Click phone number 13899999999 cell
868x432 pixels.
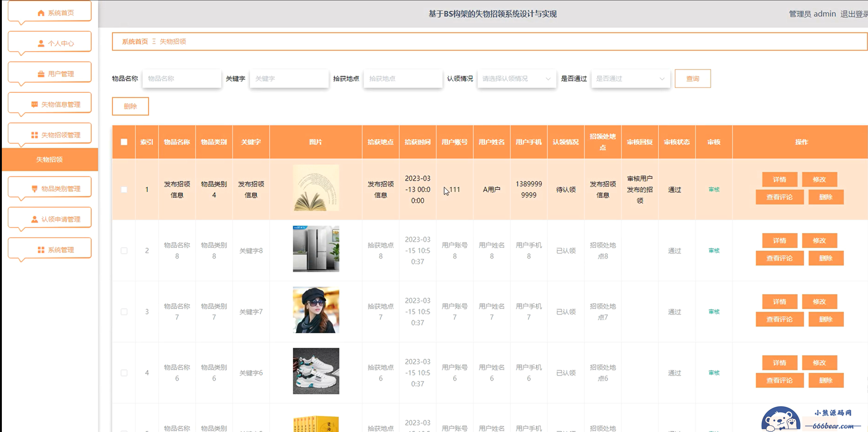[x=529, y=189]
